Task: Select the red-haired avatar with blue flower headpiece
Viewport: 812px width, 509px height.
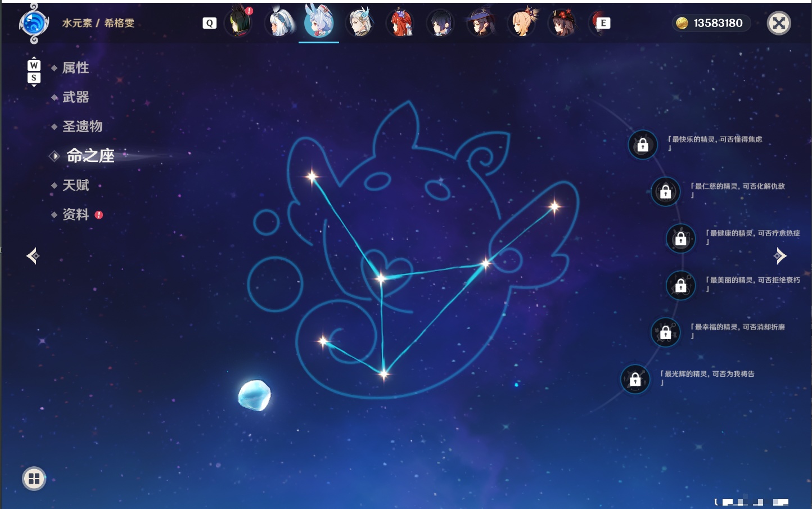Action: (x=400, y=22)
